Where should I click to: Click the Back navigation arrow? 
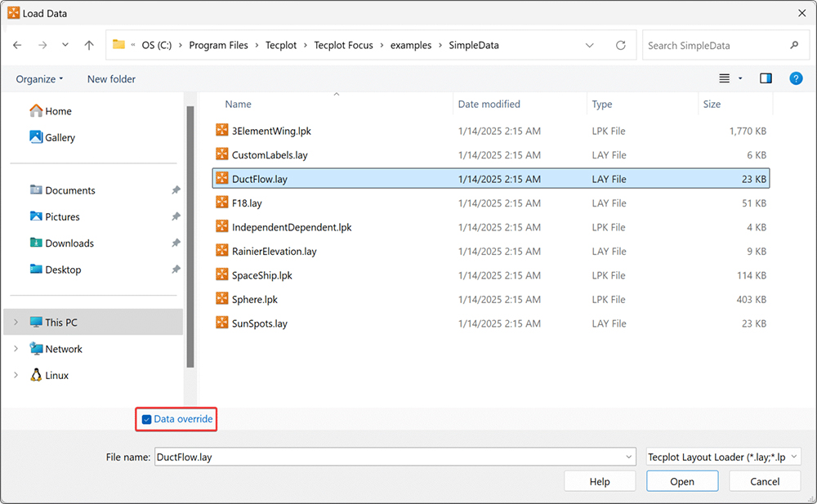(x=17, y=46)
